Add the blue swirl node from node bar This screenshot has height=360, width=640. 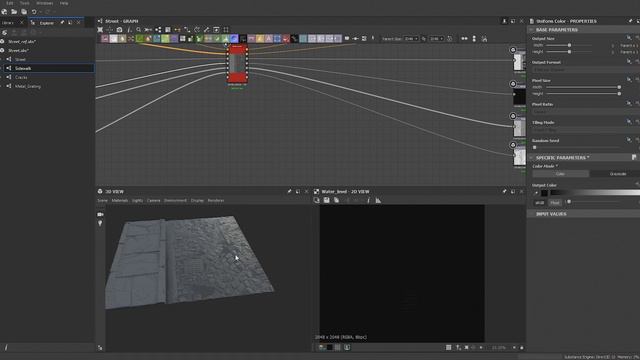pos(234,39)
